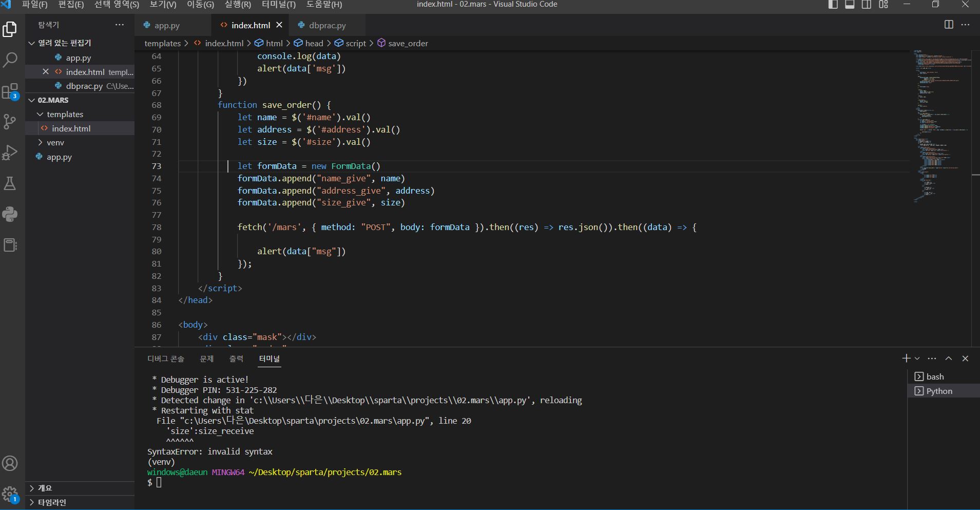
Task: Open the editor's more actions menu
Action: 965,25
